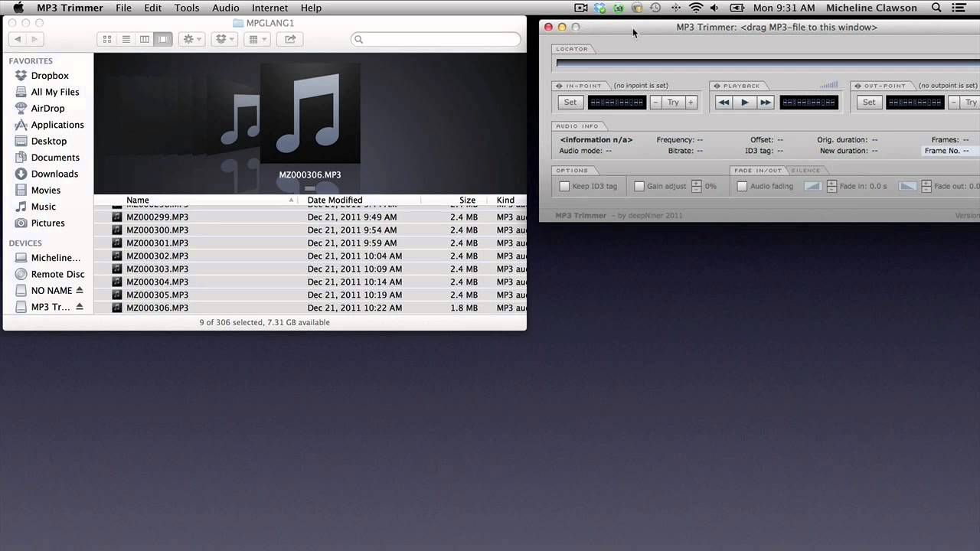Click the Fade in duration stepper
This screenshot has width=980, height=551.
point(831,186)
